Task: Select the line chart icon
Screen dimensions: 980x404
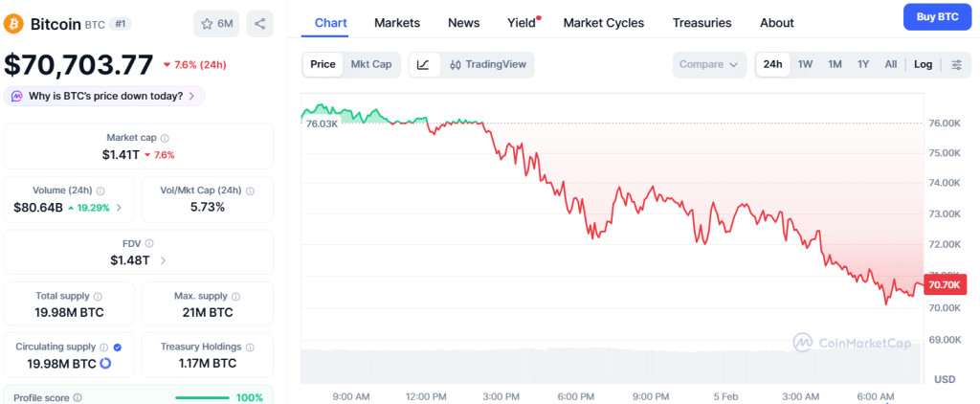Action: point(423,64)
